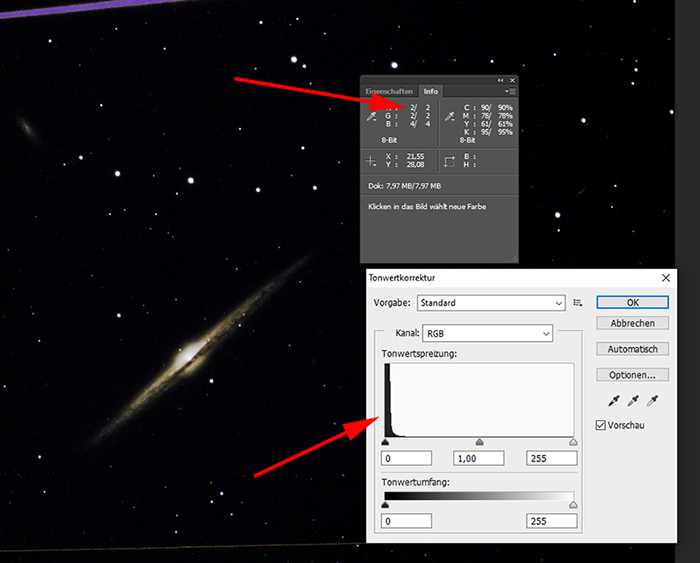Image resolution: width=700 pixels, height=563 pixels.
Task: Open Optionen... button
Action: [x=633, y=375]
